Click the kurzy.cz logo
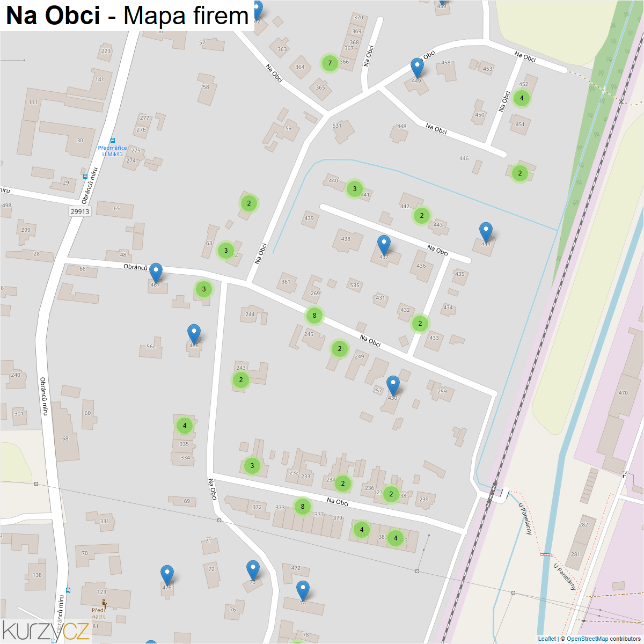This screenshot has height=644, width=644. tap(46, 631)
